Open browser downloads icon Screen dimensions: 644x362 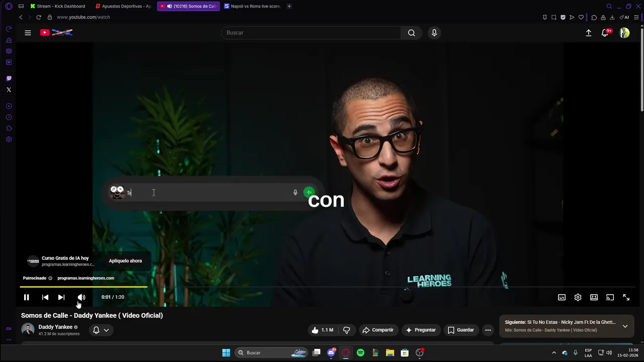(612, 17)
